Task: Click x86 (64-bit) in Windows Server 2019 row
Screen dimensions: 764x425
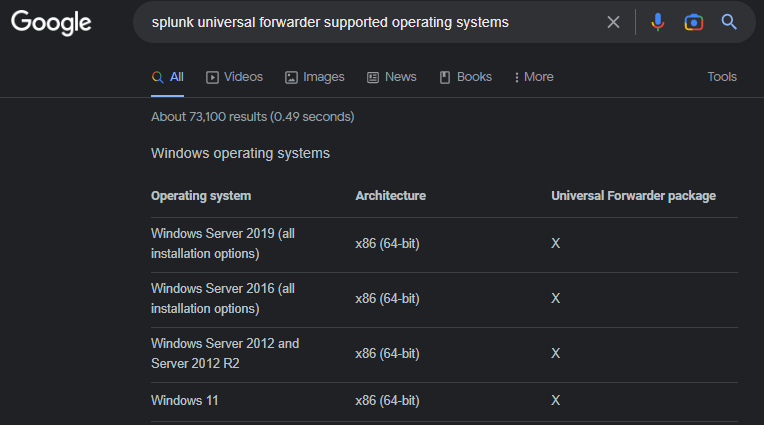Action: coord(387,244)
